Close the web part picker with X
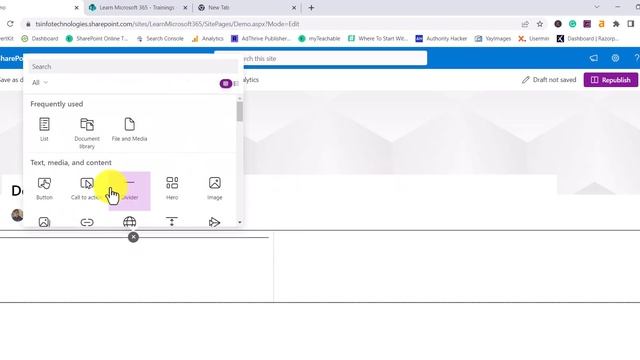 133,237
